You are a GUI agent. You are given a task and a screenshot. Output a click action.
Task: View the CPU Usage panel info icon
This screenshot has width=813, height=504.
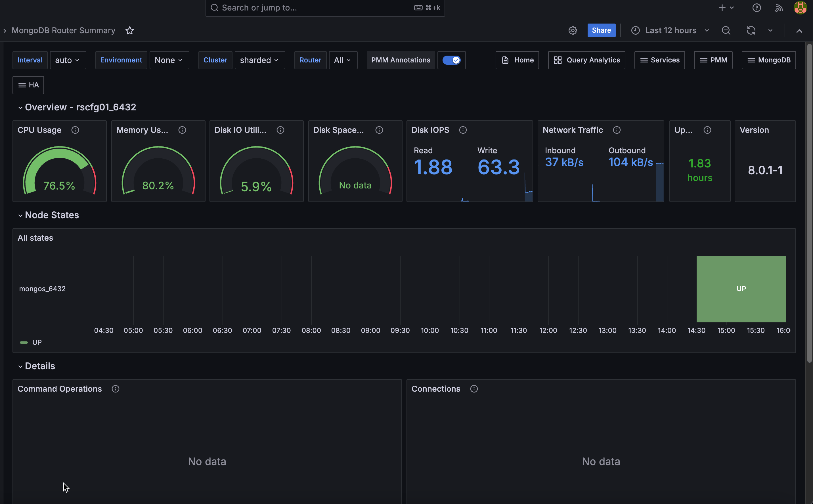click(75, 130)
